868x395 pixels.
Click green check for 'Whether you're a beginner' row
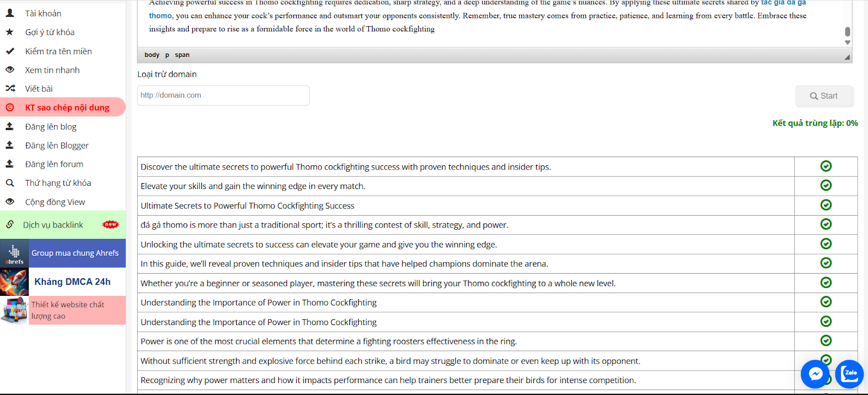tap(826, 282)
